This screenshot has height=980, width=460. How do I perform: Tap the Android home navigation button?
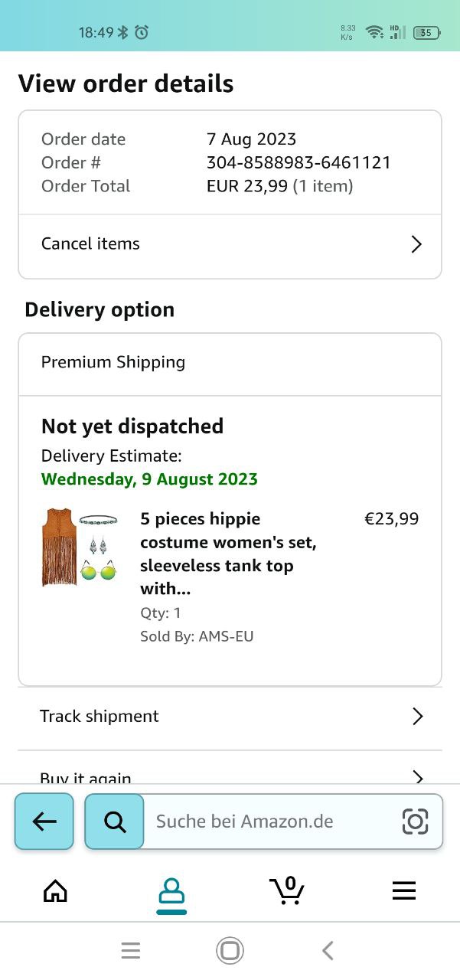(x=230, y=951)
